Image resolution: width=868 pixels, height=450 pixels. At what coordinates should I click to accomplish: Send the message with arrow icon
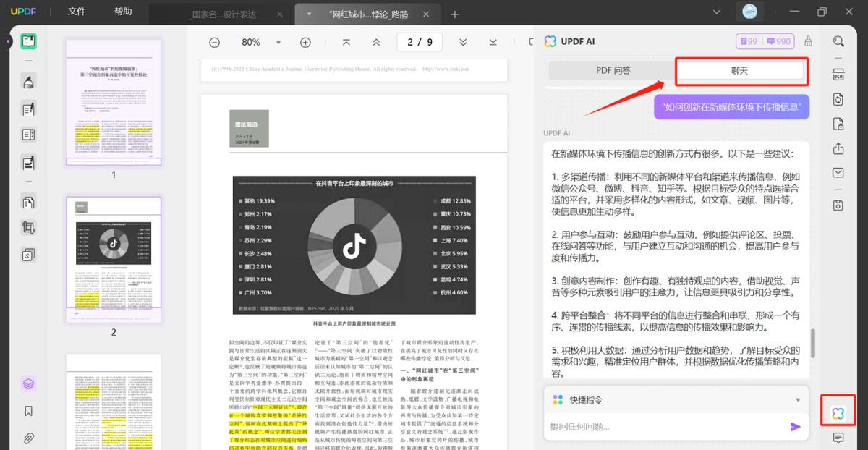click(796, 427)
